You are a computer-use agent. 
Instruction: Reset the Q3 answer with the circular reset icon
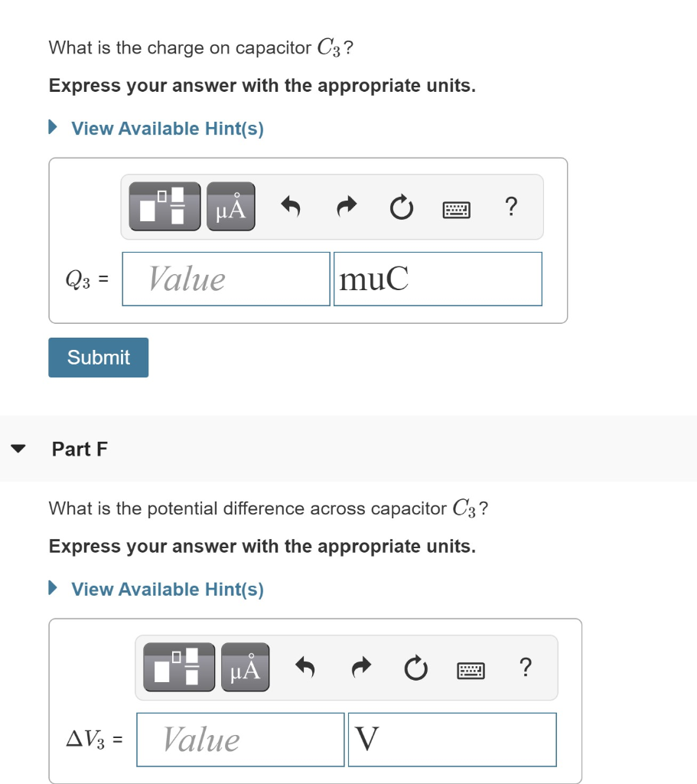401,206
